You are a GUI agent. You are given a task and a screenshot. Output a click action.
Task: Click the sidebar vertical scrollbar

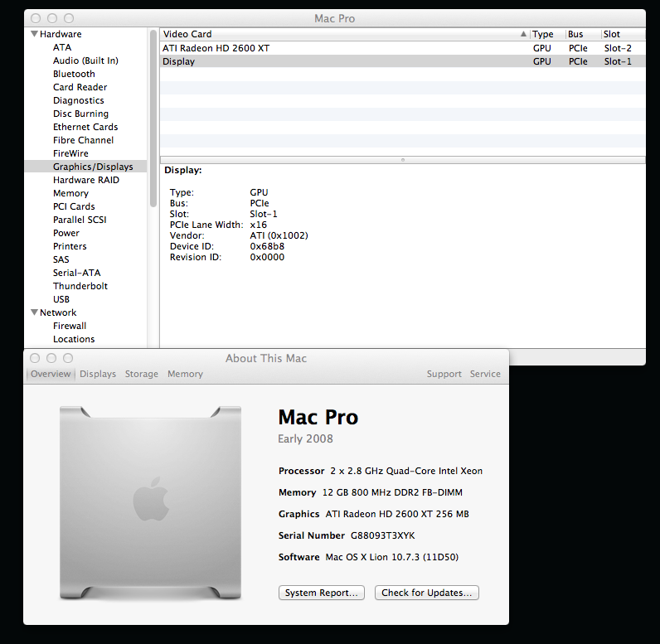click(153, 119)
